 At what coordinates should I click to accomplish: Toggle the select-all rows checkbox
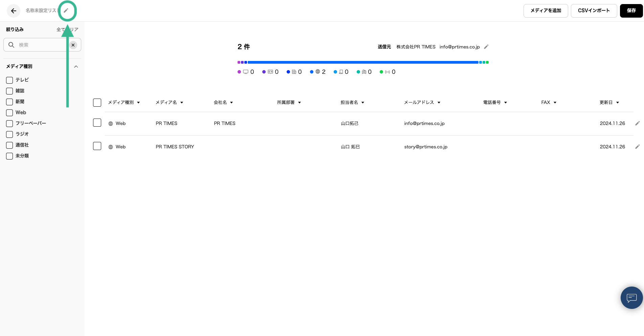pos(97,103)
